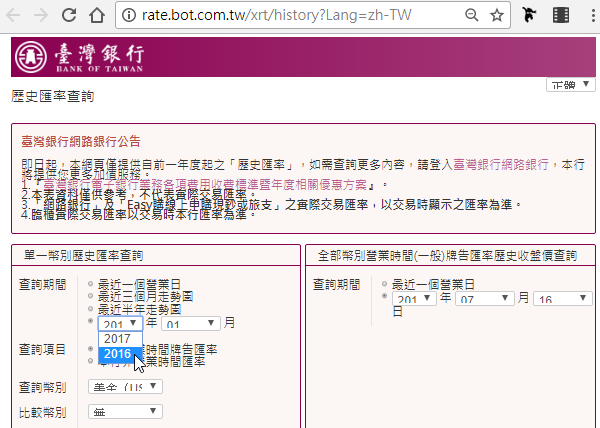Open the month dropdown showing 01
600x428 pixels.
191,323
